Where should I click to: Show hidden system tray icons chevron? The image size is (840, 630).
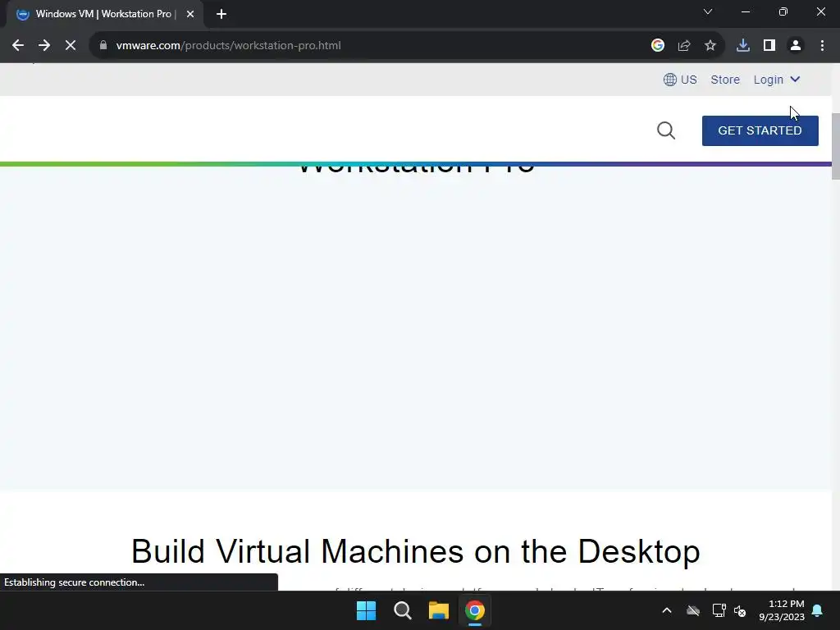pyautogui.click(x=667, y=610)
